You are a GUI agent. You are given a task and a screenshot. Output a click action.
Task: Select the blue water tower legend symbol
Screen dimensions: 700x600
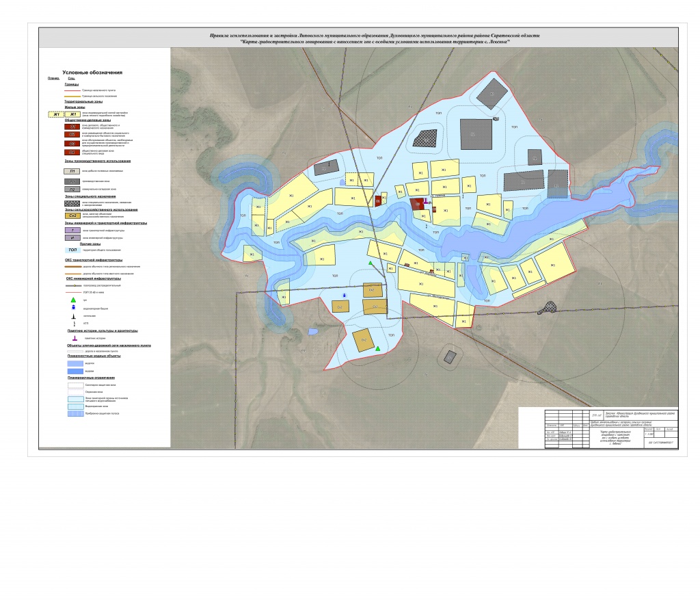coord(72,309)
